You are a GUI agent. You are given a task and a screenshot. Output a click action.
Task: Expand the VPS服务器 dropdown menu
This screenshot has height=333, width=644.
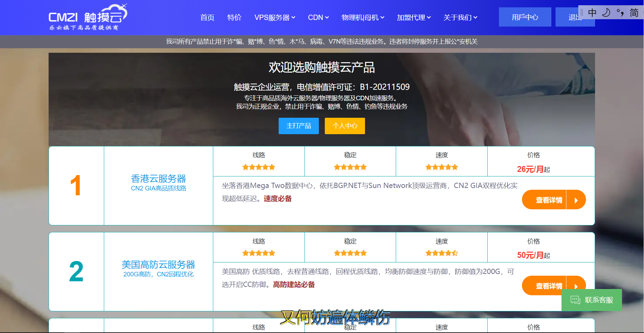[x=275, y=17]
